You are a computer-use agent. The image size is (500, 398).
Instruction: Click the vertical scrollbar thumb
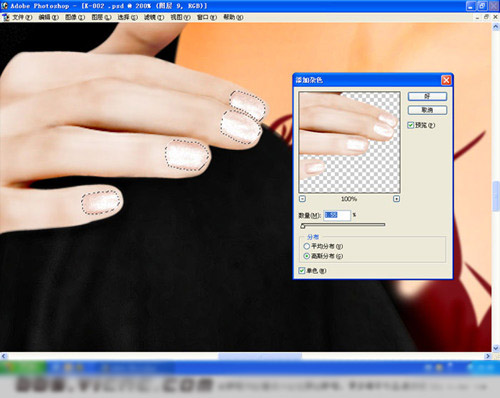tap(496, 196)
